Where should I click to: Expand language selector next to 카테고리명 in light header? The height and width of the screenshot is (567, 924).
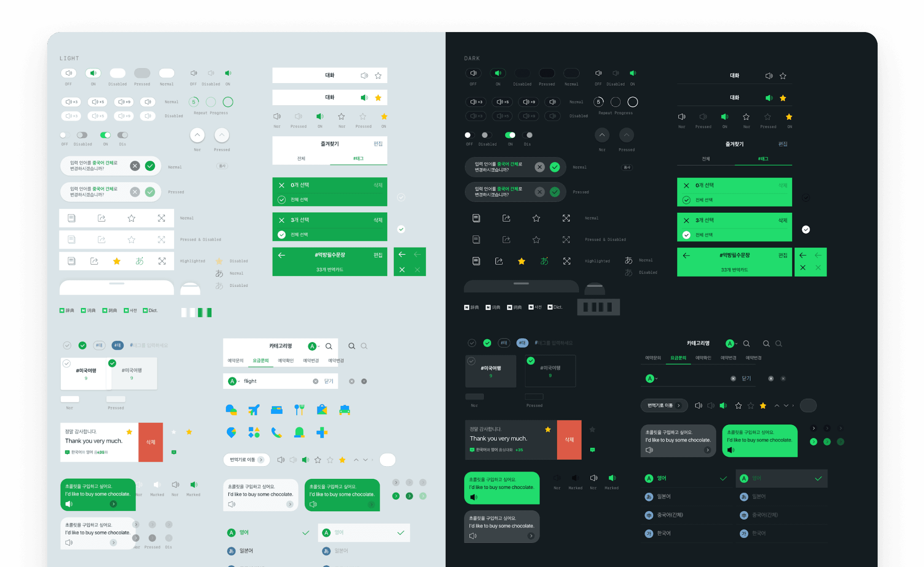(313, 346)
